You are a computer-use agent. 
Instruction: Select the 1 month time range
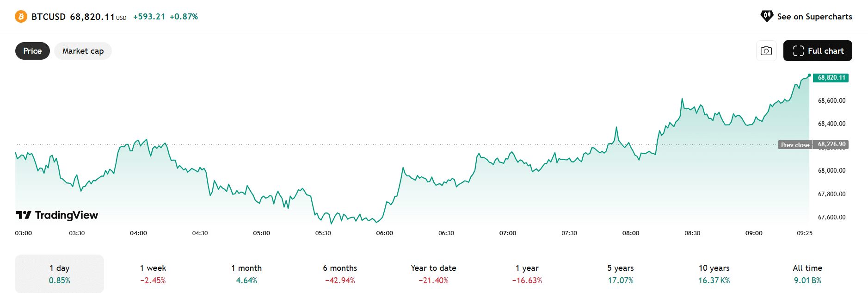246,274
